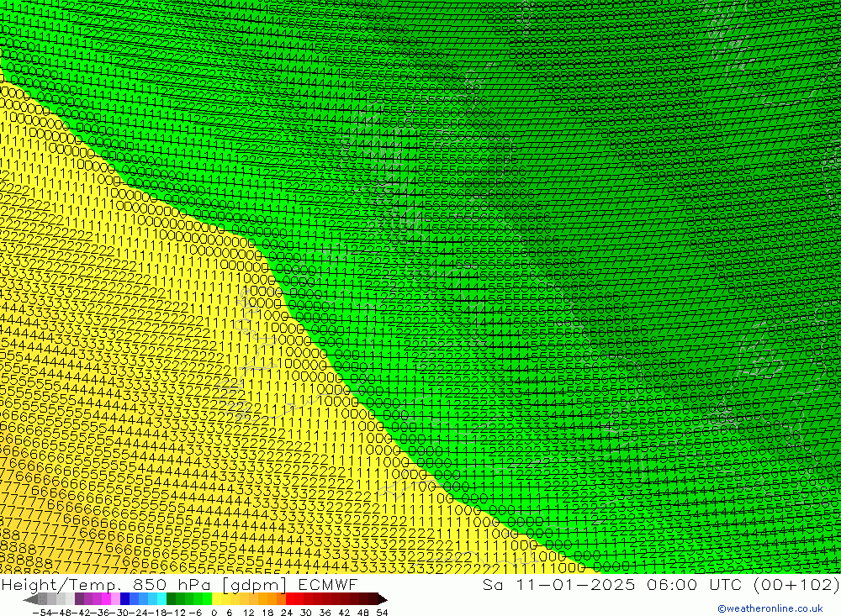The width and height of the screenshot is (841, 616).
Task: Select the bright red legend swatch above 24
Action: point(289,599)
